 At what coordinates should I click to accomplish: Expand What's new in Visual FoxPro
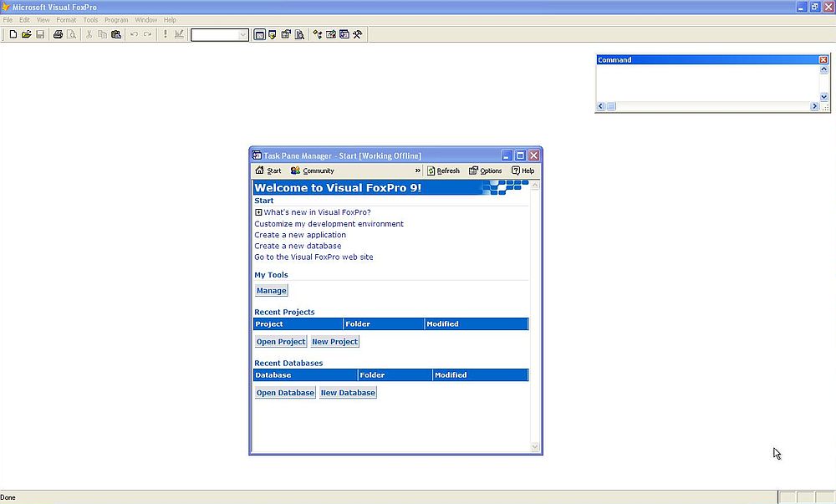tap(258, 212)
